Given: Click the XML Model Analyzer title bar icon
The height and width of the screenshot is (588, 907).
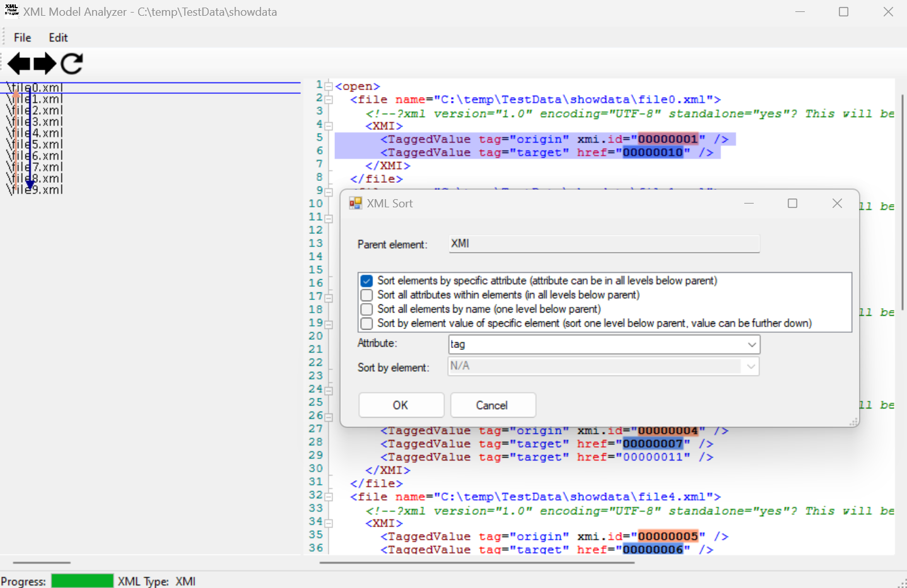Looking at the screenshot, I should (11, 11).
